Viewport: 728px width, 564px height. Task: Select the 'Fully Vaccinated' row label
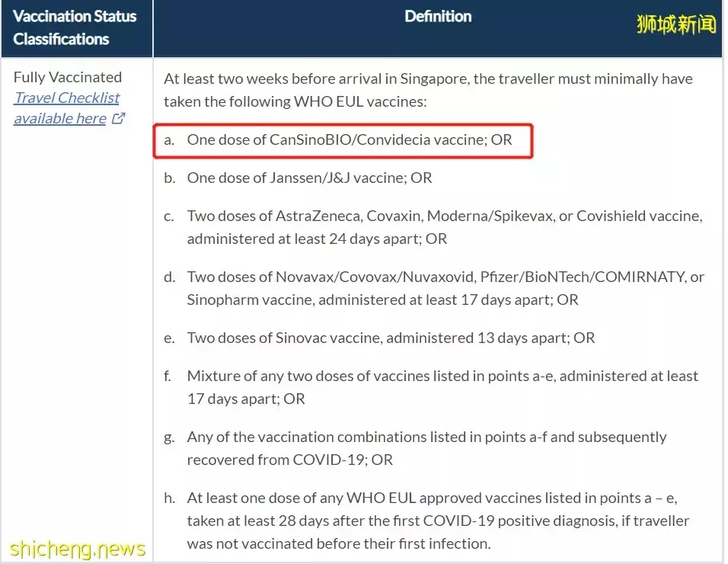[x=67, y=77]
